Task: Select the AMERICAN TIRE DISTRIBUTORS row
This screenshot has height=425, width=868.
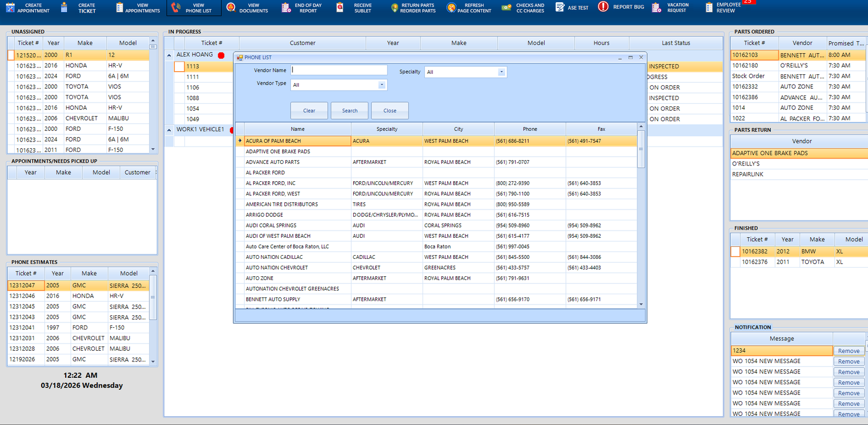Action: pos(437,205)
